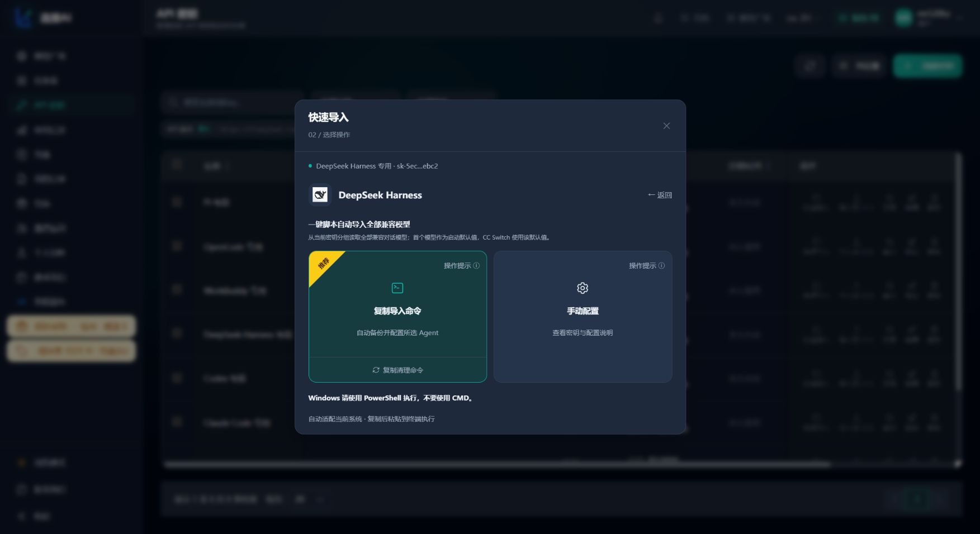The height and width of the screenshot is (534, 980).
Task: Click the green button at top right of background page
Action: coord(927,66)
